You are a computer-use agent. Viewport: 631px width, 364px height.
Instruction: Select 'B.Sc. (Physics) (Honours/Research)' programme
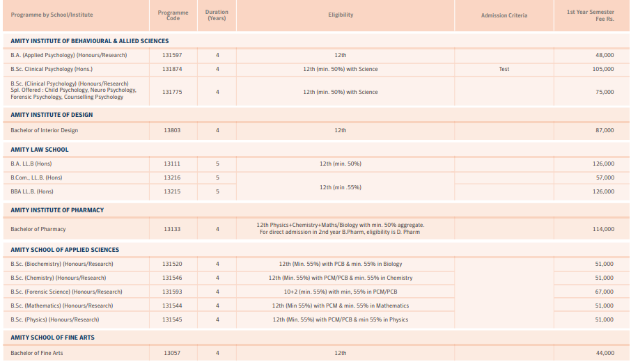(x=55, y=319)
